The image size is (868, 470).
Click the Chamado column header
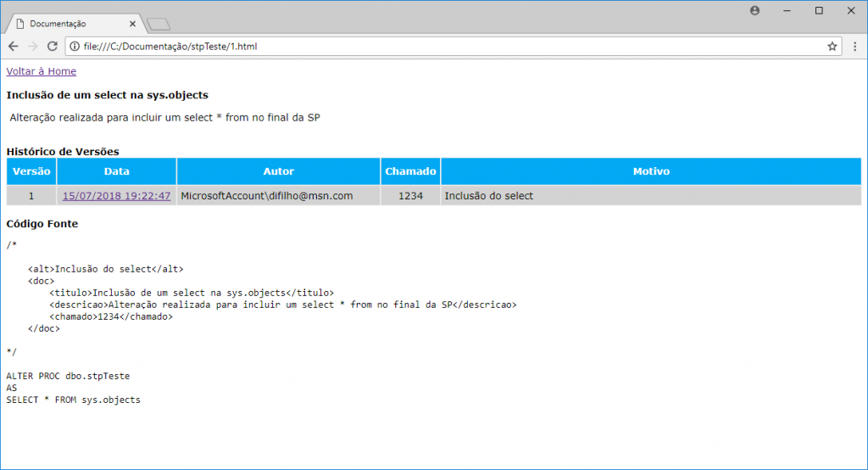410,171
